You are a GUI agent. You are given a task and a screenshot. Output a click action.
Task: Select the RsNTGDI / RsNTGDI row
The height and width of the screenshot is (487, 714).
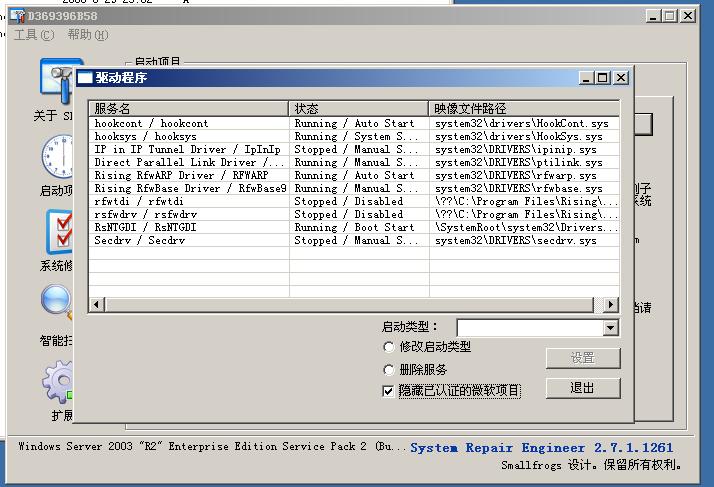(x=354, y=227)
